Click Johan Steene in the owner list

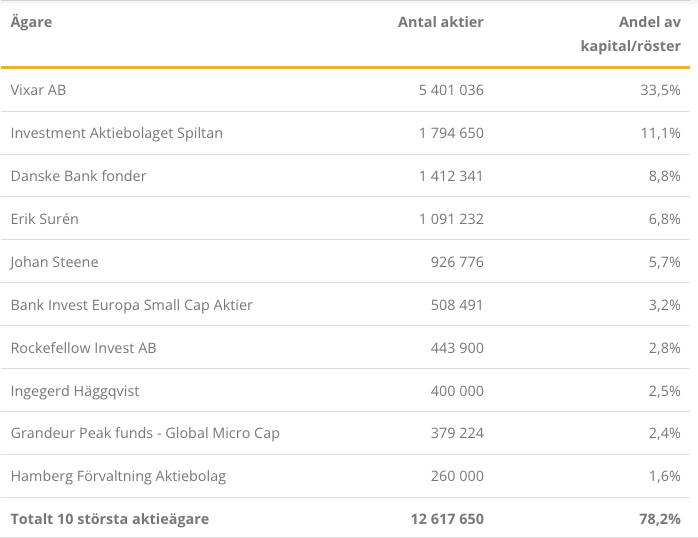click(54, 262)
